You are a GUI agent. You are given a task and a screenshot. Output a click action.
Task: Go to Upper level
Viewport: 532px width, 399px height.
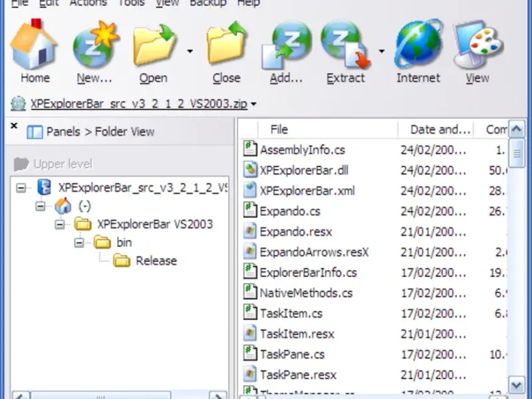53,164
